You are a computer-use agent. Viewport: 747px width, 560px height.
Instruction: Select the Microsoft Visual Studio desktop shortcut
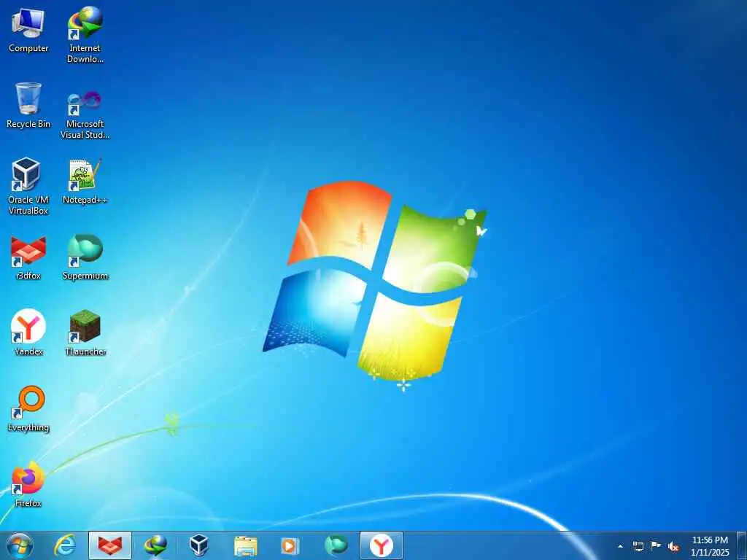85,114
